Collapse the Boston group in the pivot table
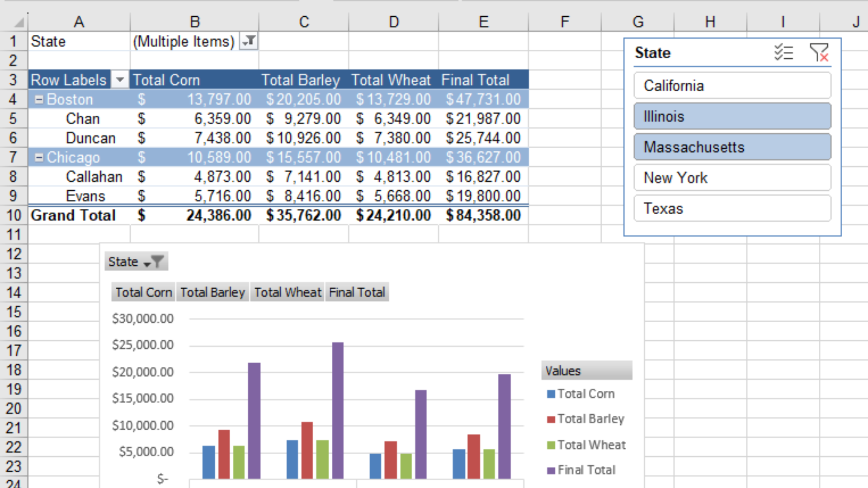This screenshot has height=488, width=868. coord(39,99)
